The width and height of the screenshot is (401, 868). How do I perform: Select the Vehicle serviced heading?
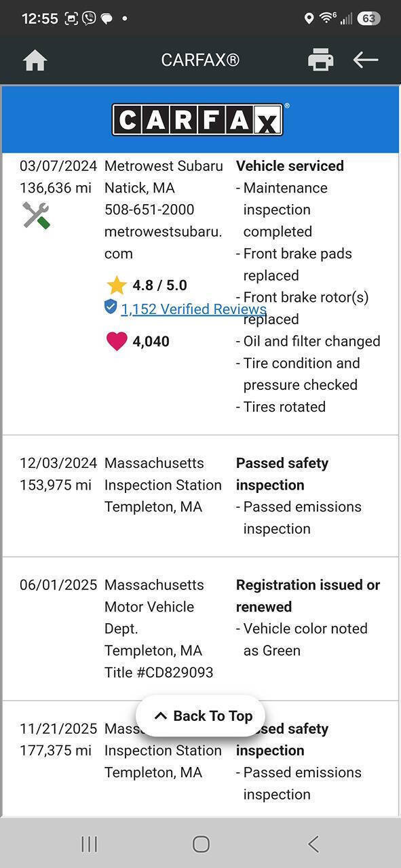point(290,166)
